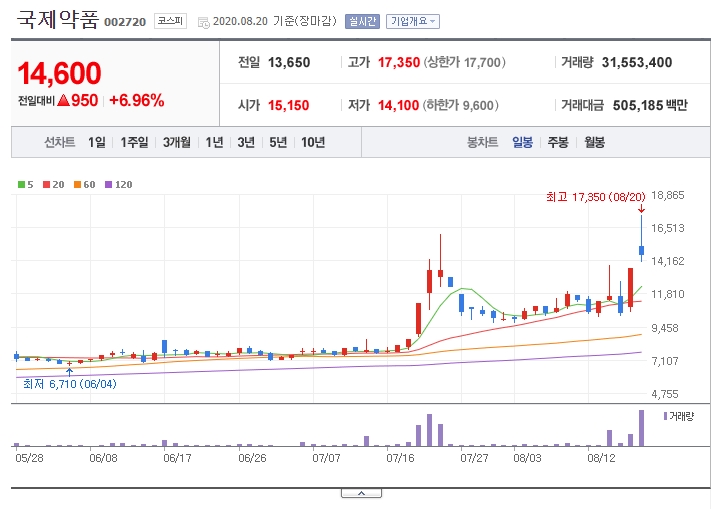Click the 07/16 date label on the axis
The width and height of the screenshot is (711, 509).
400,458
